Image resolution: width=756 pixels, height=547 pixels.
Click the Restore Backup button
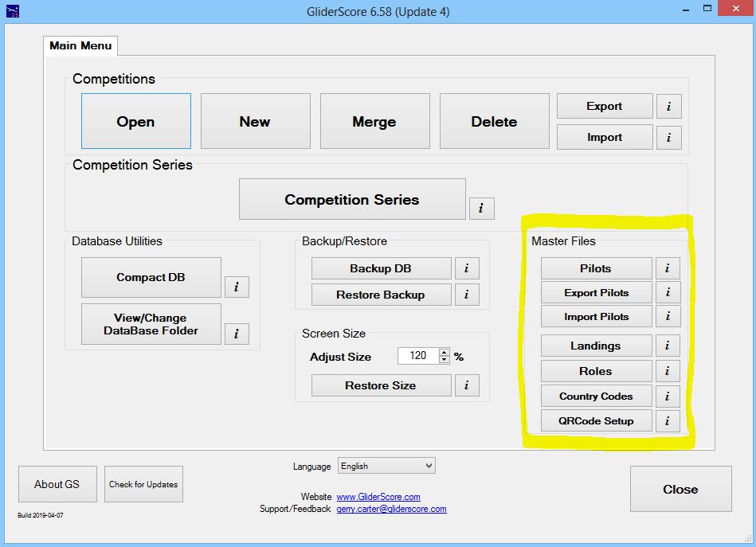[381, 295]
